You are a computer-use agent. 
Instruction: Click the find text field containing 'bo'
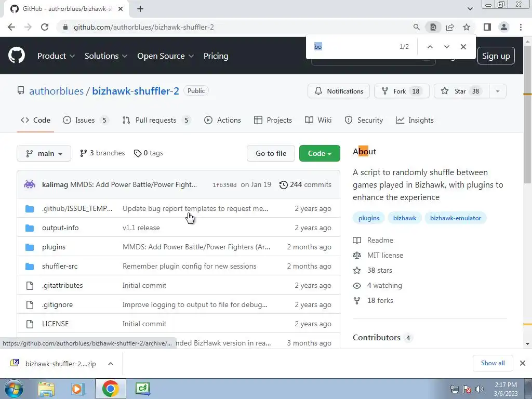tap(353, 47)
